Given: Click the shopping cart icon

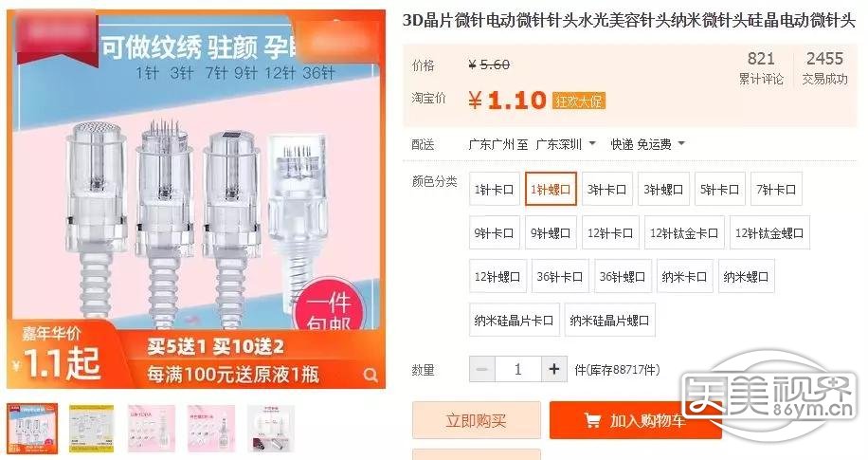Looking at the screenshot, I should [x=592, y=421].
